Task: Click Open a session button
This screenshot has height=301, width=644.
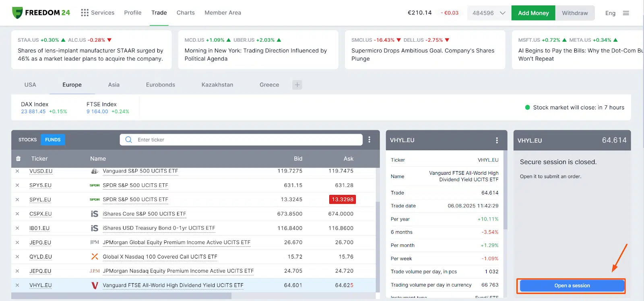Action: click(572, 286)
